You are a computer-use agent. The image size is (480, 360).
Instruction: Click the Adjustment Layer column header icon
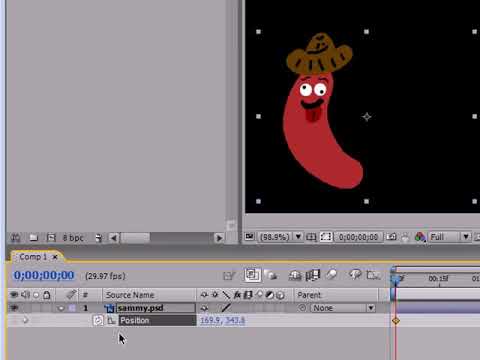pyautogui.click(x=270, y=295)
